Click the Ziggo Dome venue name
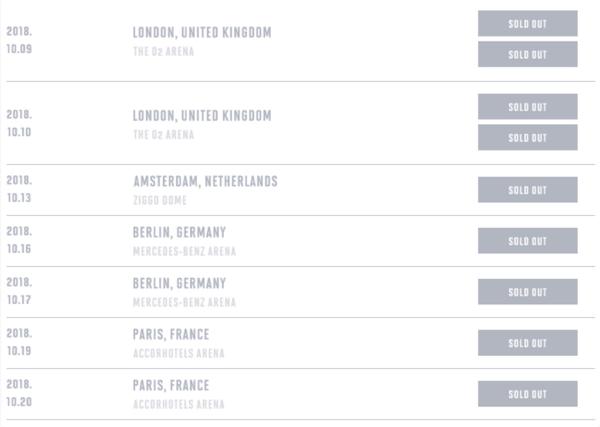 [160, 200]
